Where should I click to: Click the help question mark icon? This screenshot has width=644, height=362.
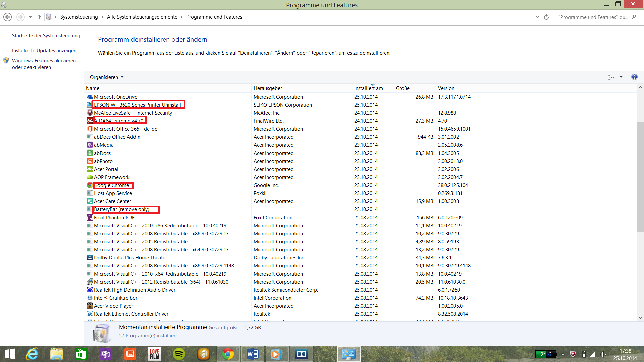click(634, 77)
